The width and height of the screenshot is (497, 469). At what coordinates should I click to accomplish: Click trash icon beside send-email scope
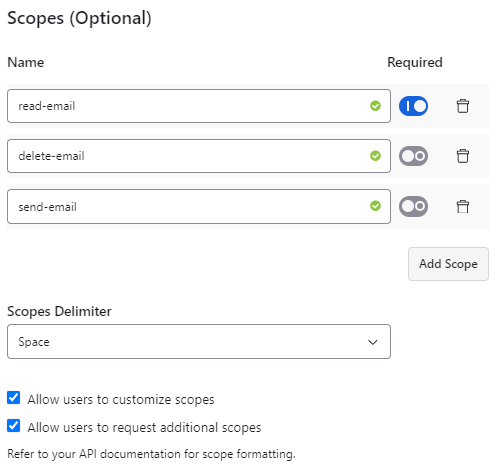462,206
